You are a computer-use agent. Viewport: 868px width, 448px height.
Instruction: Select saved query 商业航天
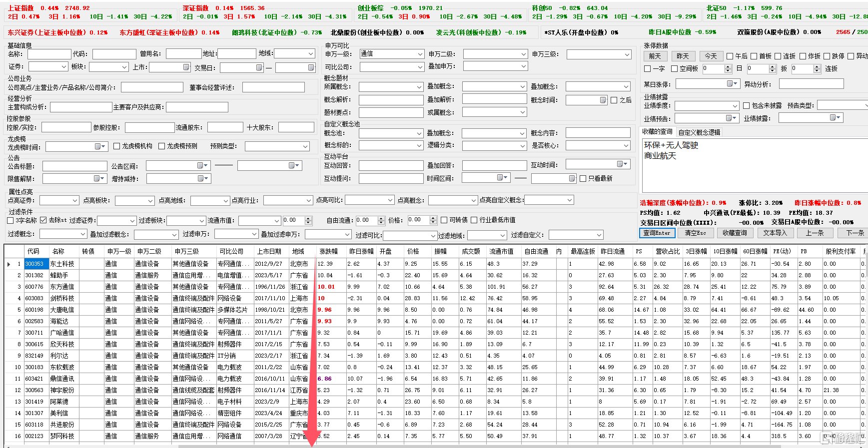(660, 156)
